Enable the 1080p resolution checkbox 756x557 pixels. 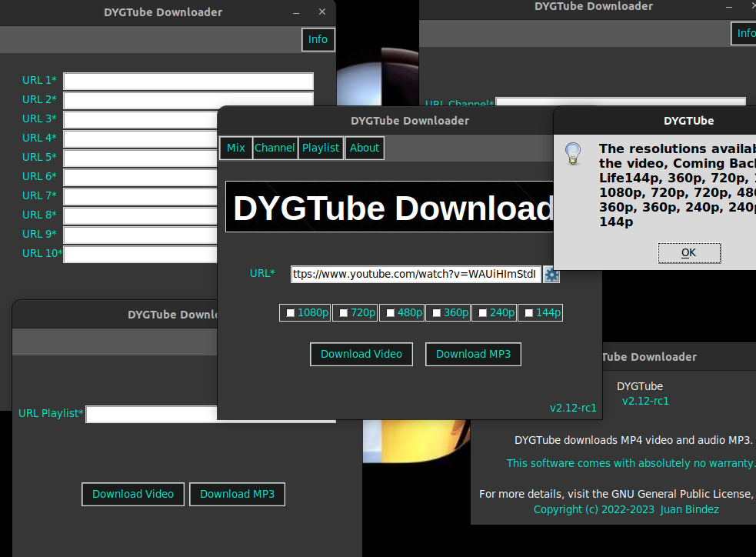[x=290, y=313]
